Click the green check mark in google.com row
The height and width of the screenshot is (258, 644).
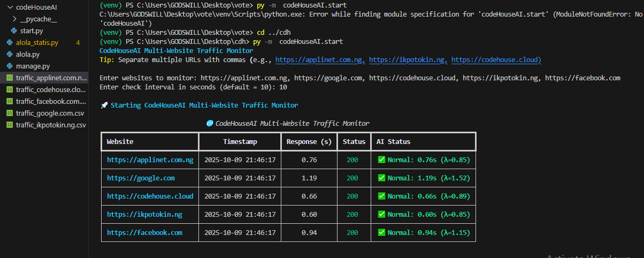point(381,178)
